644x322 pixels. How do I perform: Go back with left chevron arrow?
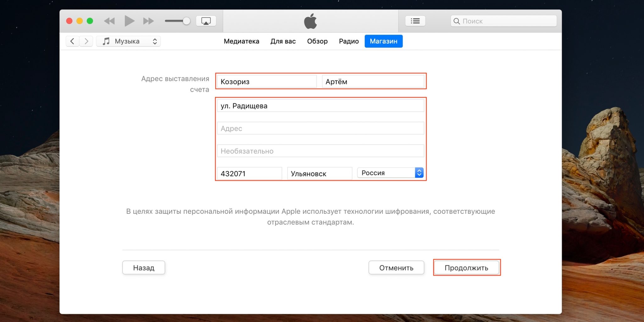(x=72, y=41)
